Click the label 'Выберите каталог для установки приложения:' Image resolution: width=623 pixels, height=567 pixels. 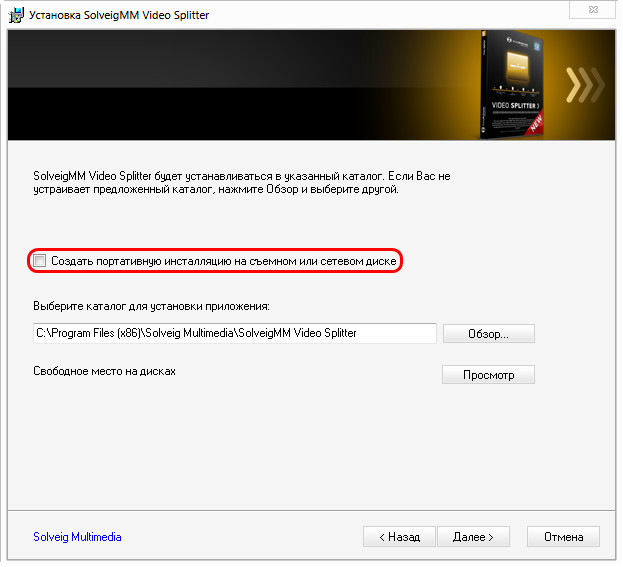point(151,306)
